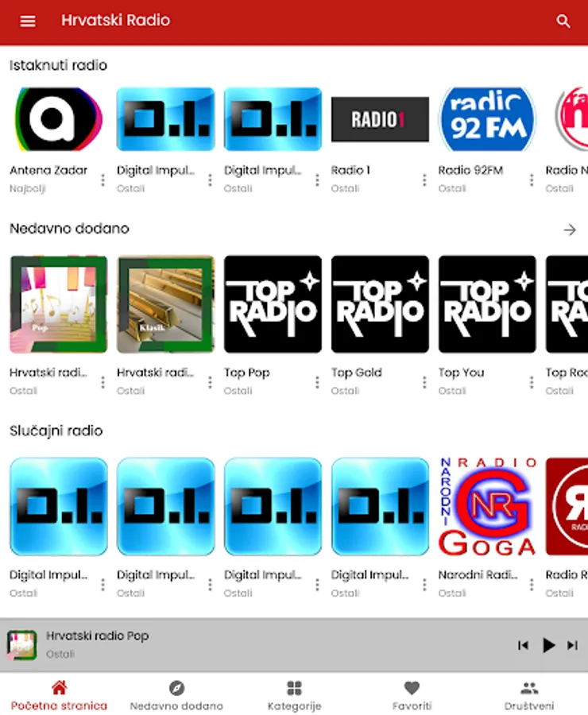This screenshot has width=588, height=715.
Task: Open the Nedavno dodano arrow to see all
Action: [x=569, y=230]
